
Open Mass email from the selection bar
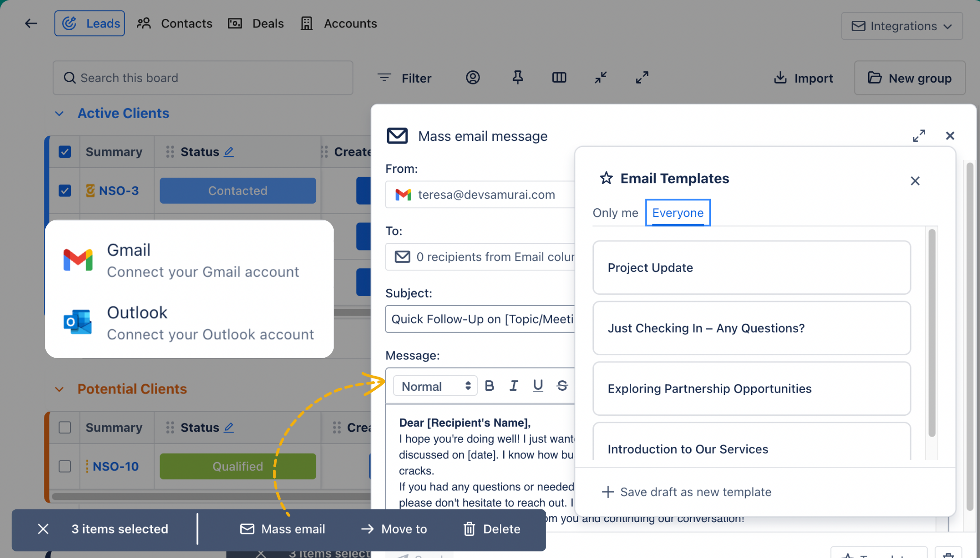point(282,529)
